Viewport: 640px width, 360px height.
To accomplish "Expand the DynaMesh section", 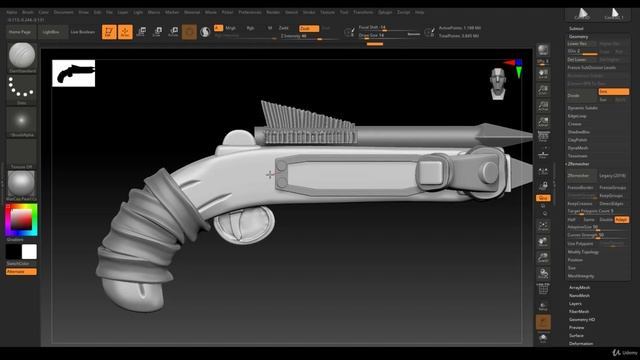I will point(578,148).
